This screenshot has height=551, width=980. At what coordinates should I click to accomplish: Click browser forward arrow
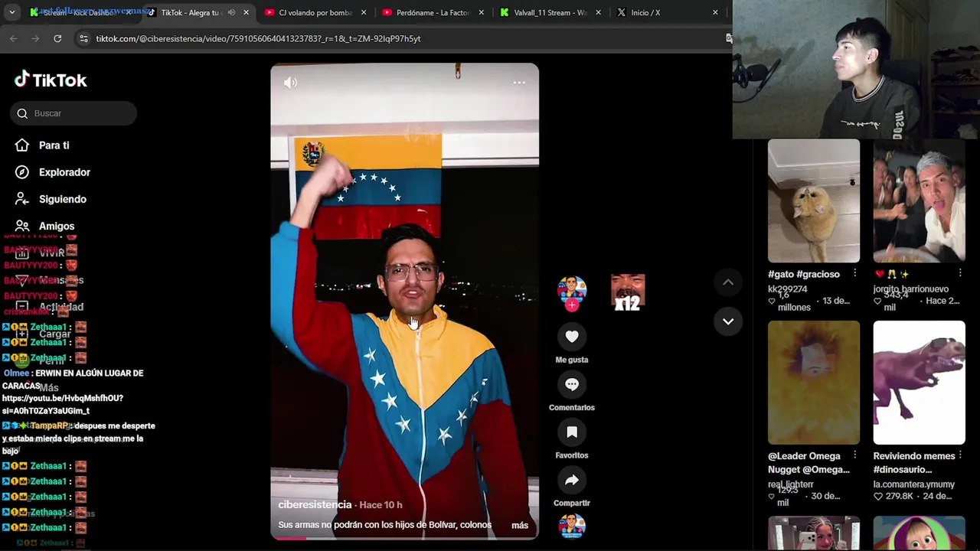tap(35, 38)
